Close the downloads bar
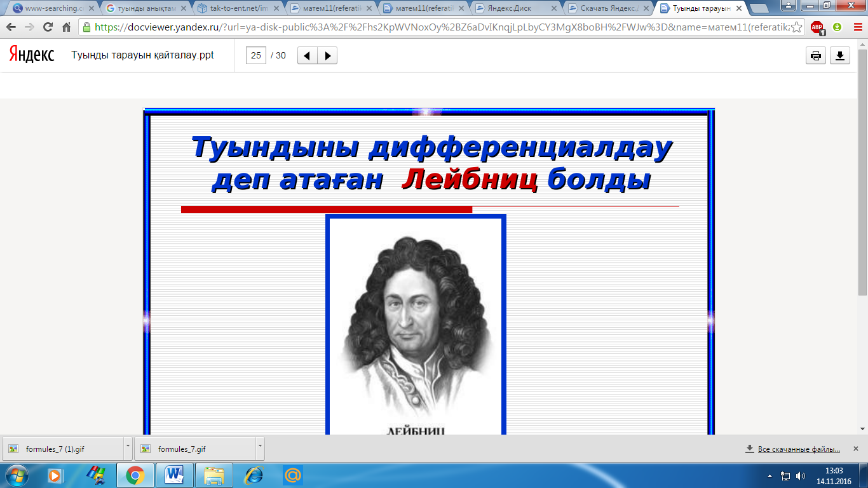The image size is (868, 488). (855, 449)
